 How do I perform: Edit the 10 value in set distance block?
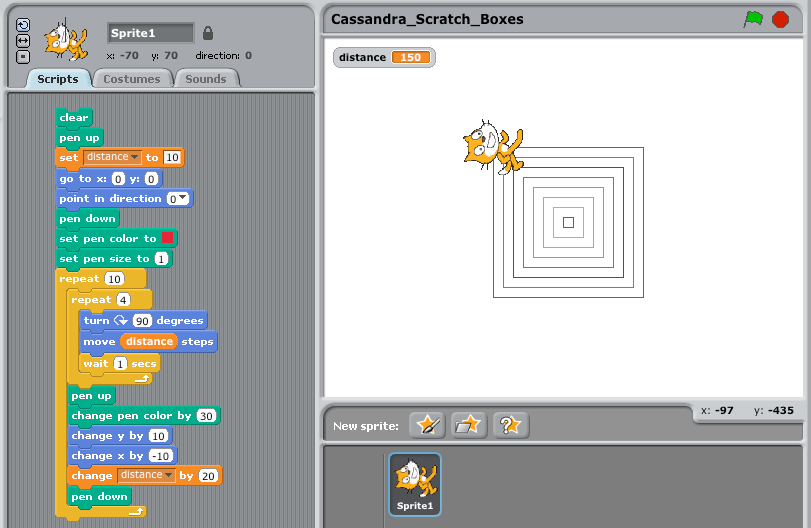[172, 157]
